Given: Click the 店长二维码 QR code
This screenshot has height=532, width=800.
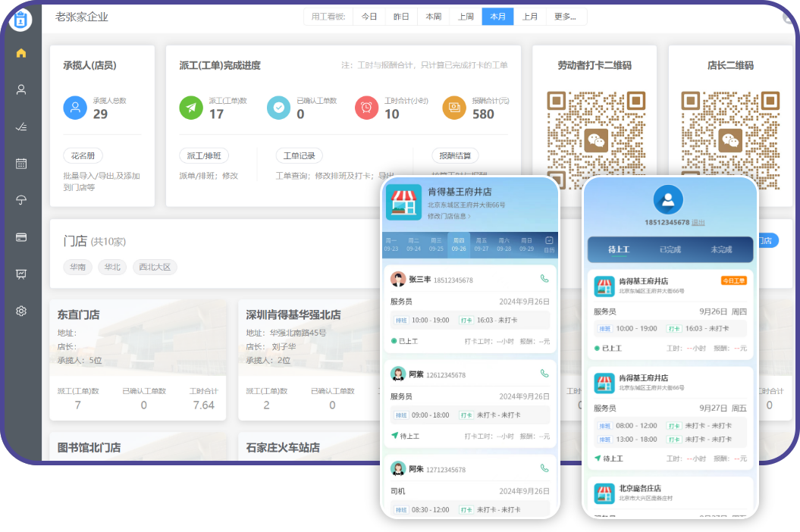Looking at the screenshot, I should 730,139.
